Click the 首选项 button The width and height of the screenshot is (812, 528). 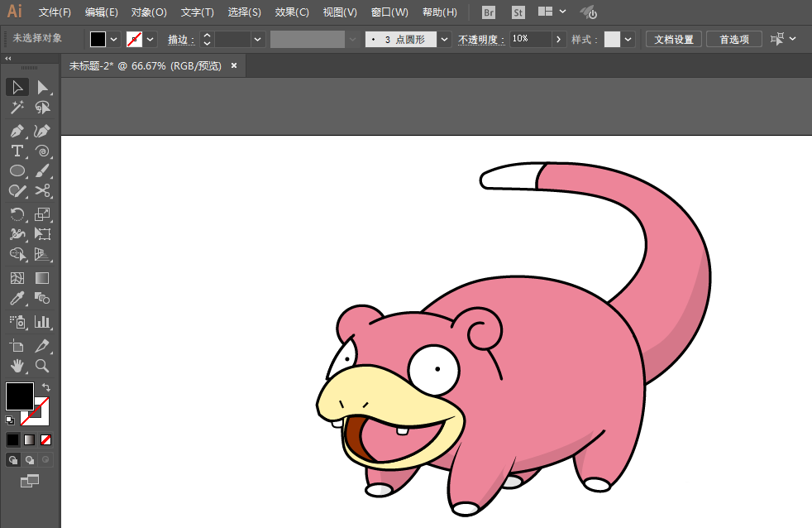[x=734, y=40]
